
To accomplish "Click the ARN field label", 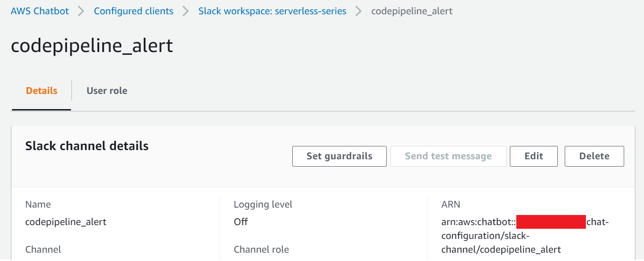I will coord(450,204).
